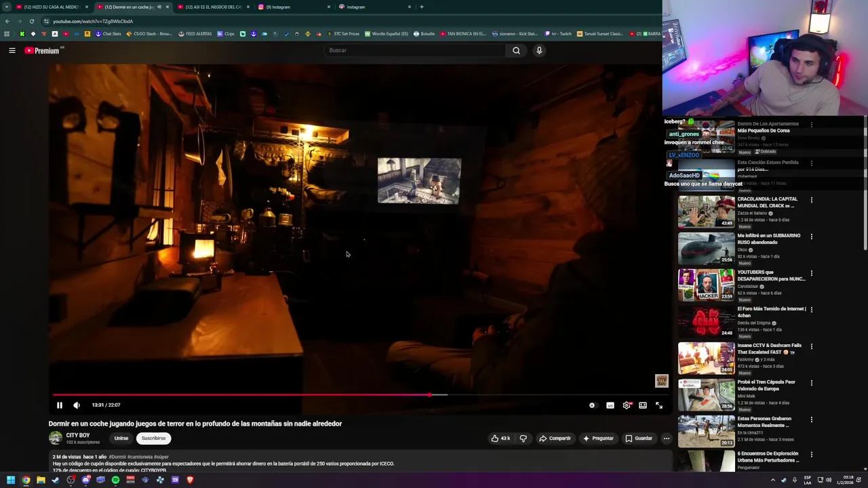
Task: Open the player settings gear
Action: [627, 405]
